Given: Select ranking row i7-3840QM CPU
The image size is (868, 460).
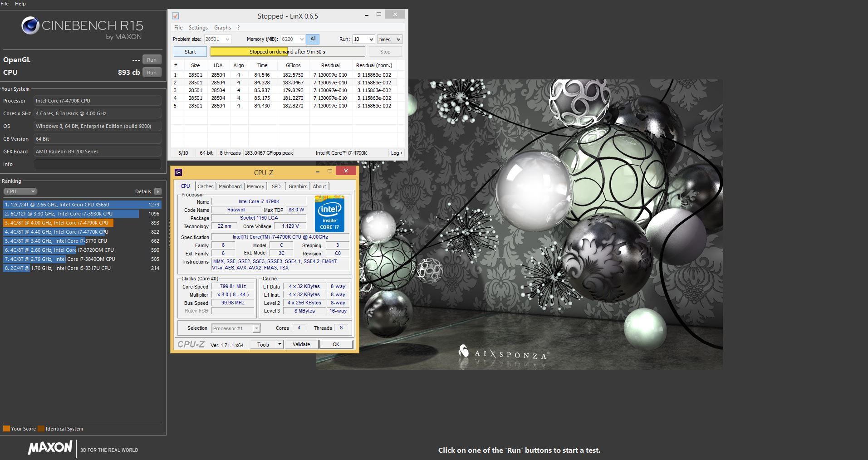Looking at the screenshot, I should [82, 259].
